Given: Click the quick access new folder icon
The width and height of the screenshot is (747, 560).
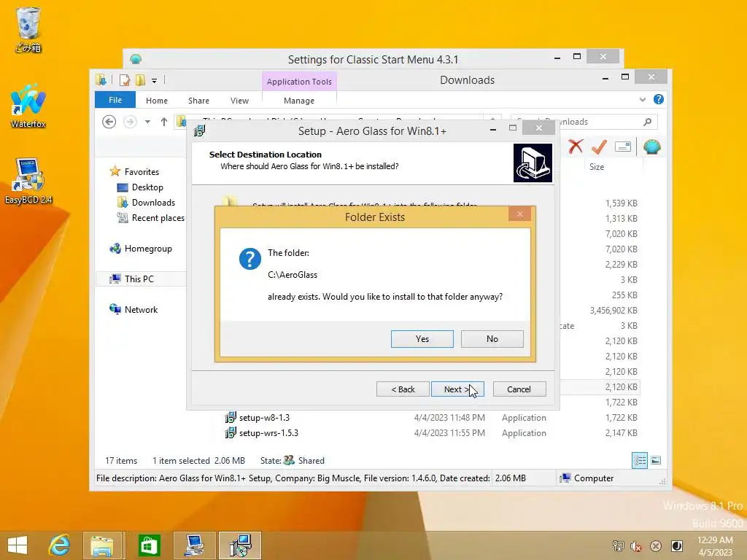Looking at the screenshot, I should point(141,80).
